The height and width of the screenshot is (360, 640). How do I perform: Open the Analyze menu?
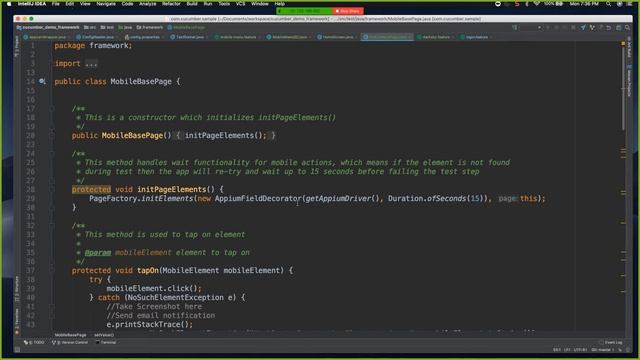(x=148, y=4)
